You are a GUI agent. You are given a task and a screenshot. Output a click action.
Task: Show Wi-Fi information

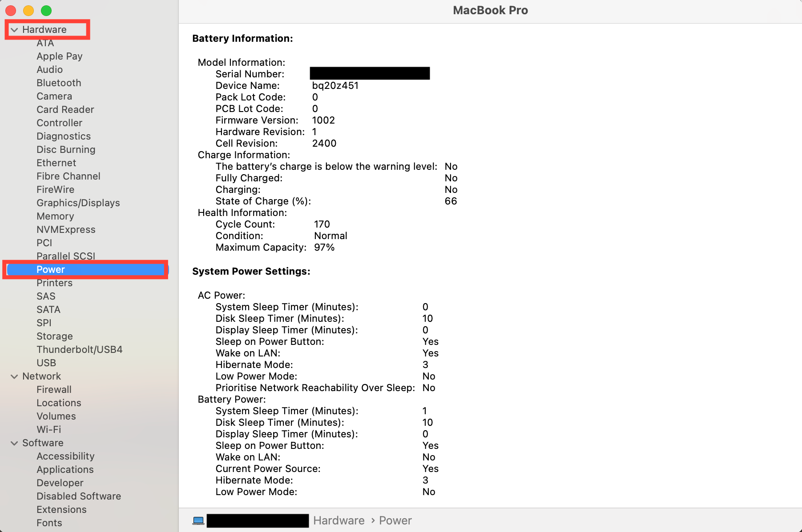pyautogui.click(x=49, y=430)
